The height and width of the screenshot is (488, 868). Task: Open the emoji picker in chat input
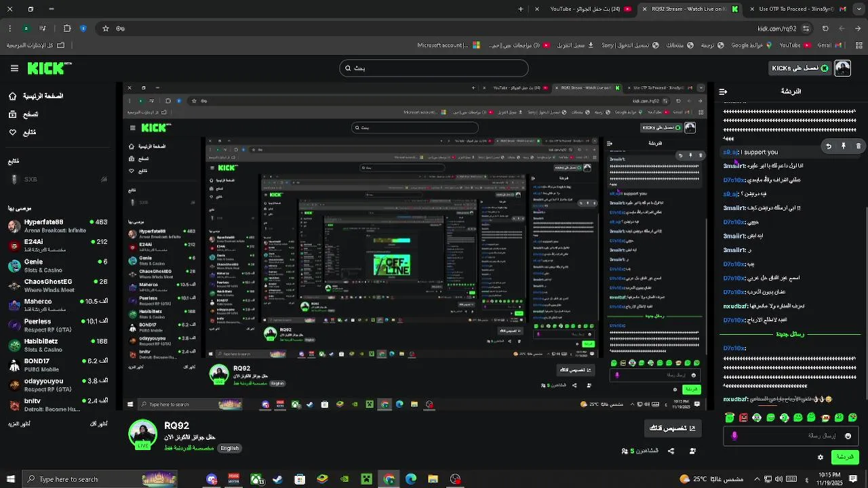(848, 436)
